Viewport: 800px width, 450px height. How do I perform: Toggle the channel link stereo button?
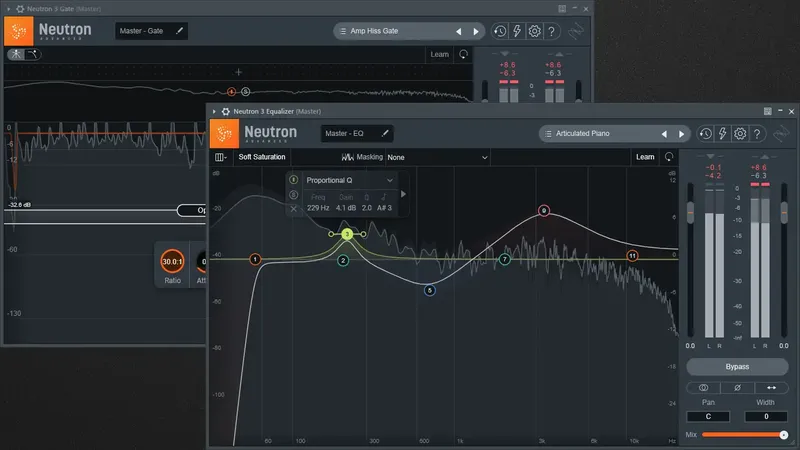(703, 388)
